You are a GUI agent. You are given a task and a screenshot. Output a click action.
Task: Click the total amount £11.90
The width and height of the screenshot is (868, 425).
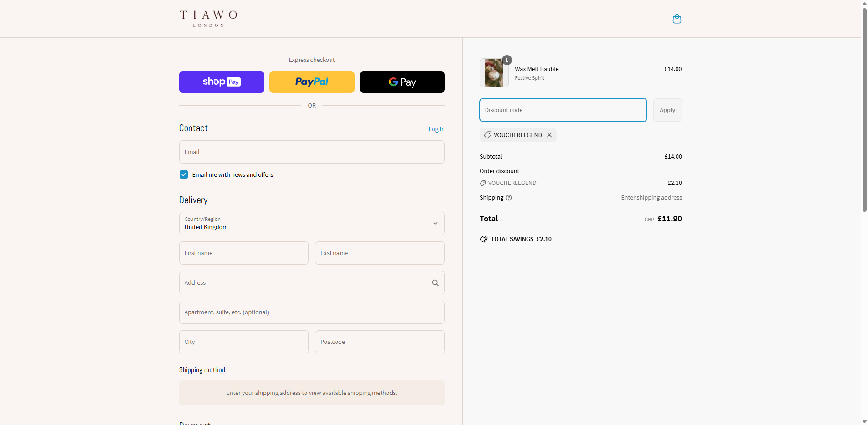[670, 219]
